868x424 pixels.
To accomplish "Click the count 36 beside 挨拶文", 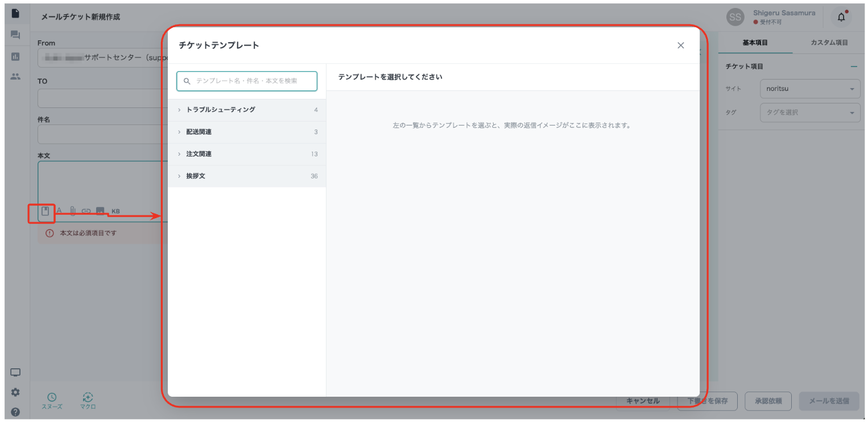I will point(314,176).
